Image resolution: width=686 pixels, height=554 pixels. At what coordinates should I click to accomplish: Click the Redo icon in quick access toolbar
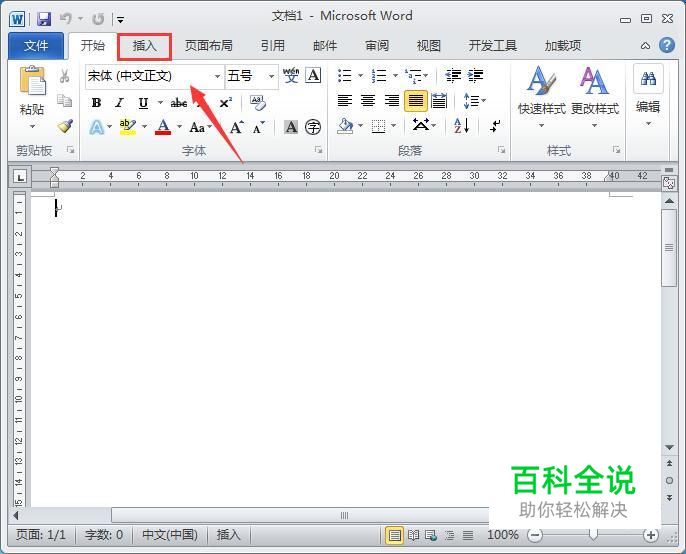(x=98, y=18)
